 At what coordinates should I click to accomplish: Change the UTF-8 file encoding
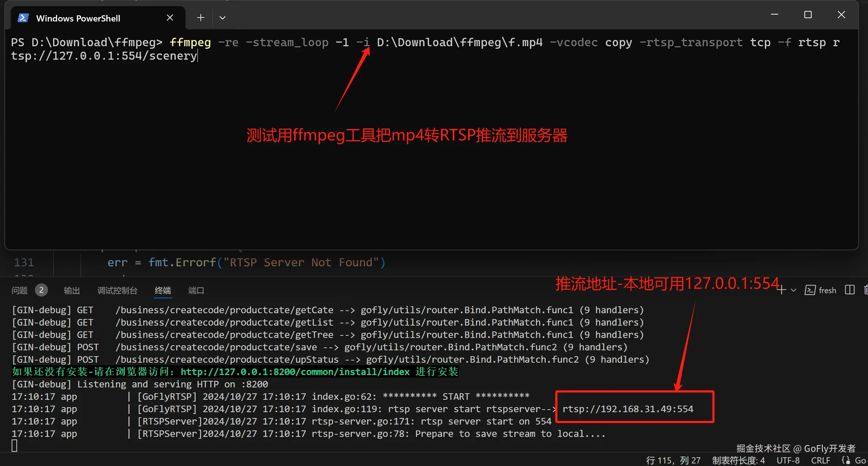coord(788,460)
